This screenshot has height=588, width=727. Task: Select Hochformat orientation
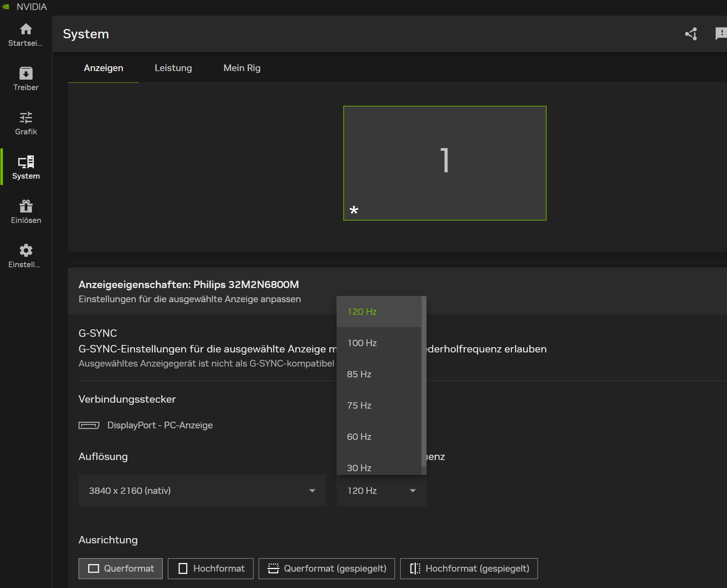[x=211, y=568]
